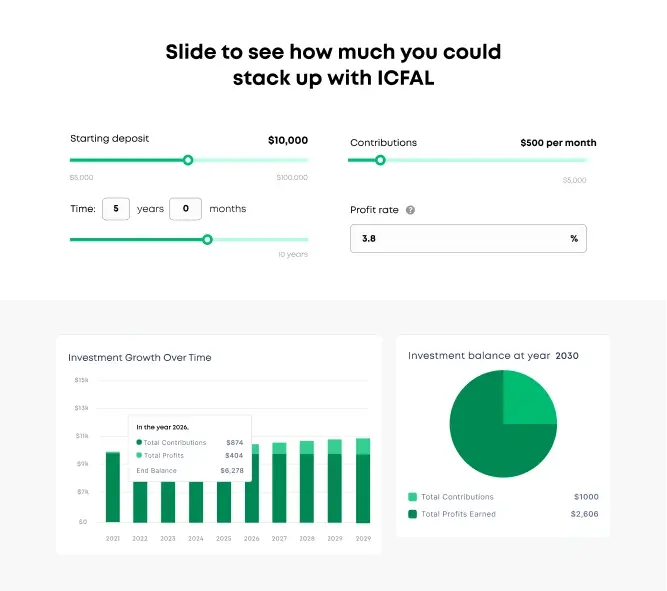This screenshot has width=667, height=591.
Task: Click the Total Contributions legend swatch under pie chart
Action: [412, 497]
